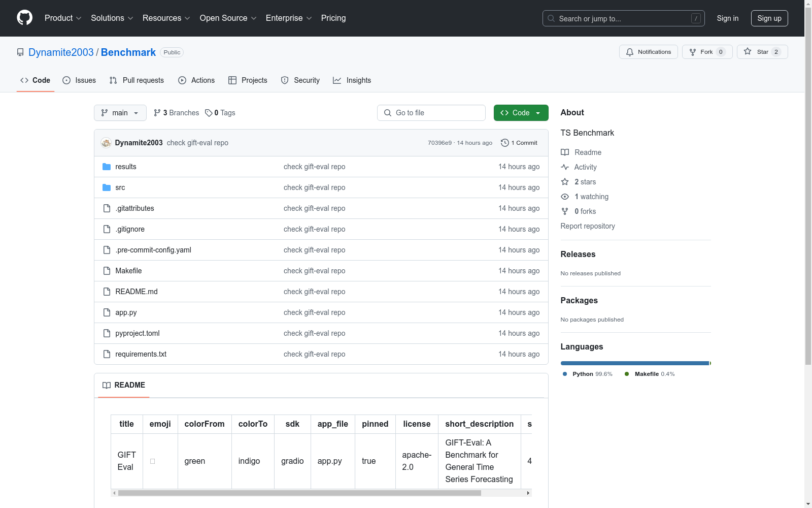Open the Actions tab

(196, 80)
